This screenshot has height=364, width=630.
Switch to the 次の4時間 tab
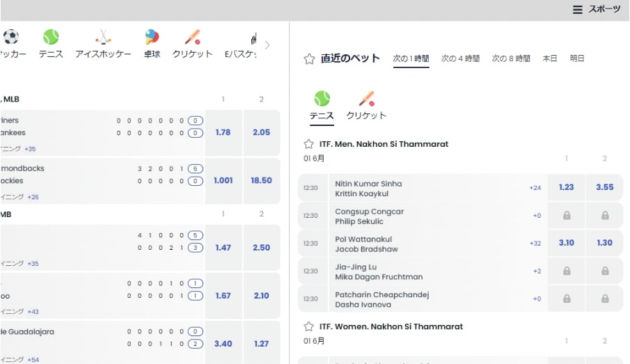(x=460, y=58)
